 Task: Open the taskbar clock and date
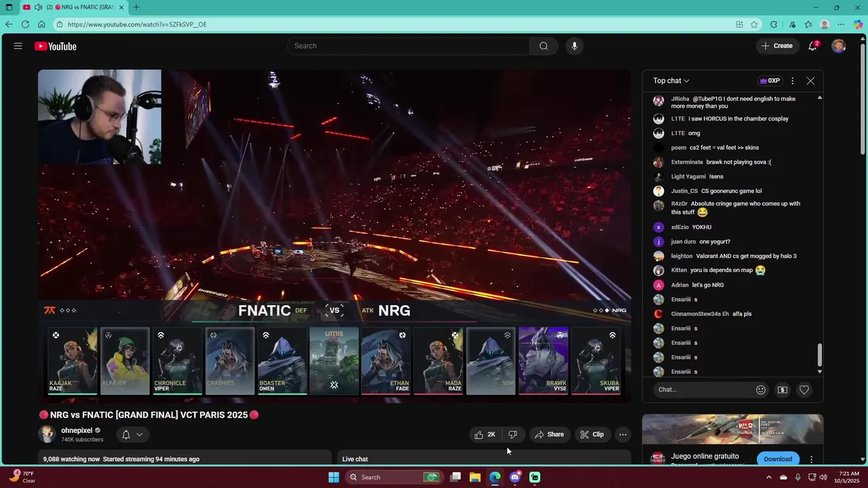point(848,477)
